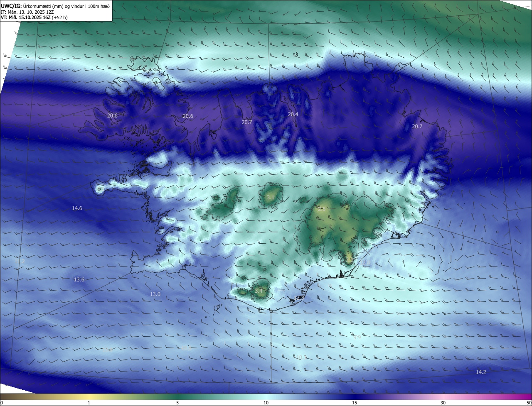This screenshot has width=532, height=406.
Task: Click the legend tick label 50
Action: tap(529, 403)
